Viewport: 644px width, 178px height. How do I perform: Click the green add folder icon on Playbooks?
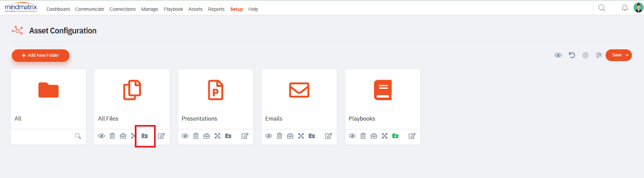click(x=395, y=136)
